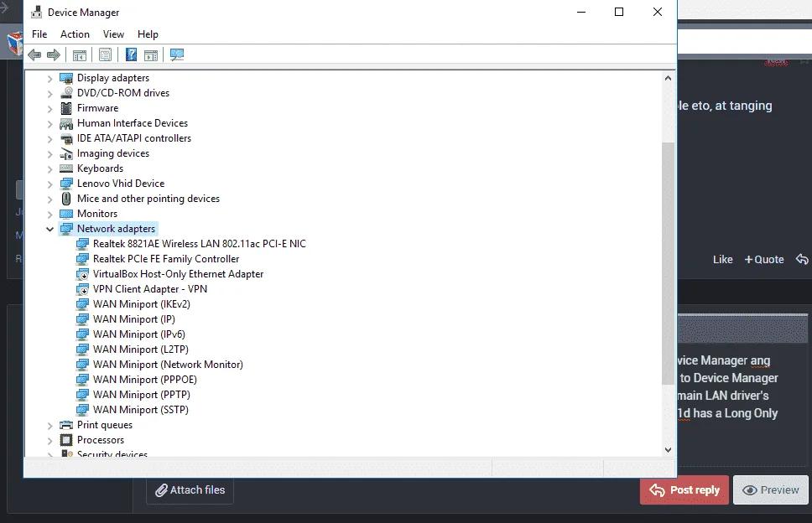Open the Help menu
The width and height of the screenshot is (812, 523).
point(148,34)
